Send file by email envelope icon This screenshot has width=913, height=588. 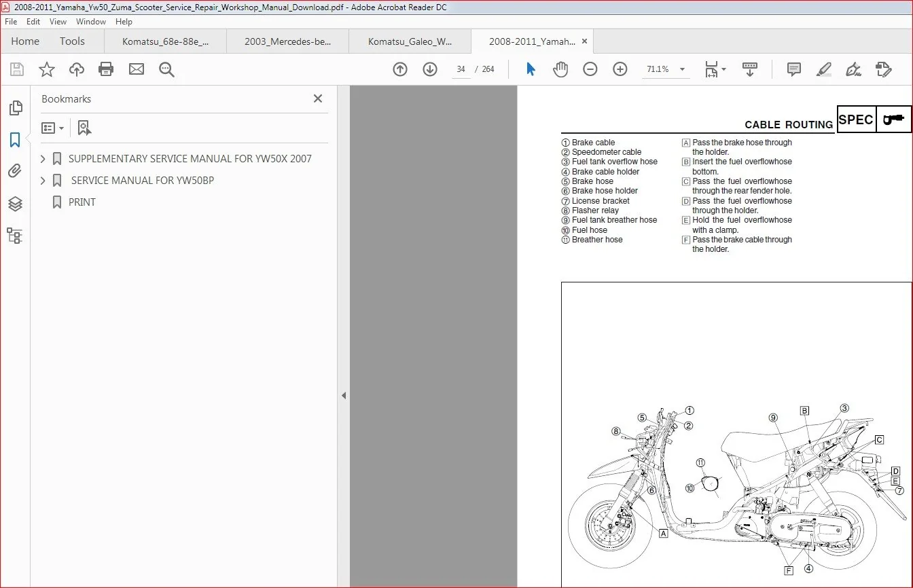(137, 69)
